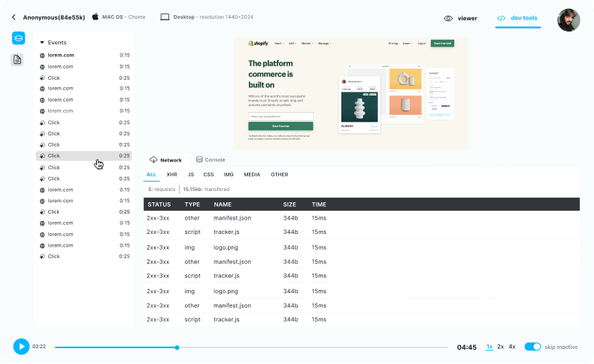Switch to the dev tools tab

click(x=517, y=18)
